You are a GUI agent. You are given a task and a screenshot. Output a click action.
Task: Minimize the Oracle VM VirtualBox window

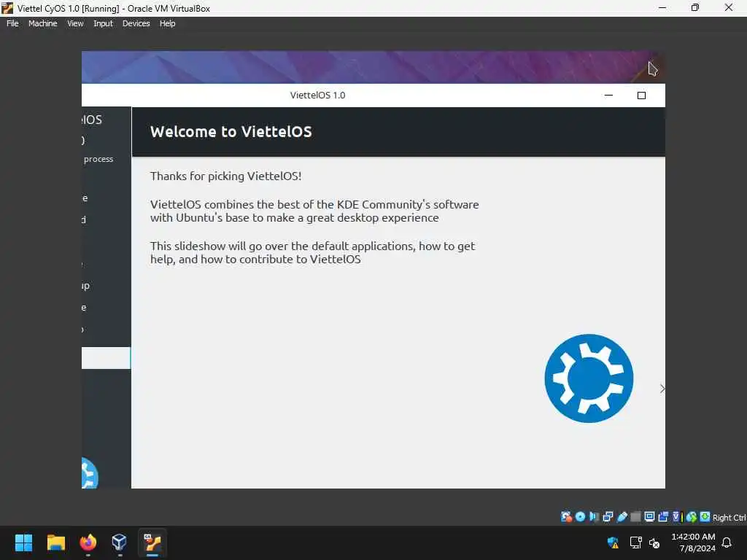(662, 7)
